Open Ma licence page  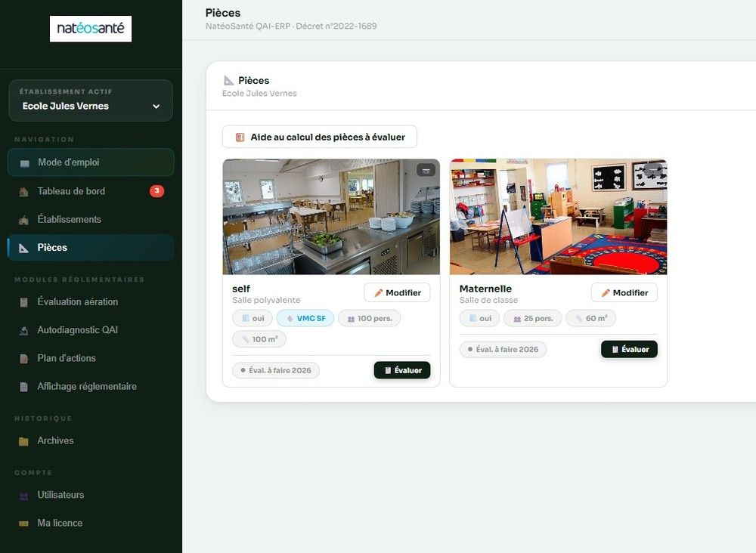pos(91,523)
